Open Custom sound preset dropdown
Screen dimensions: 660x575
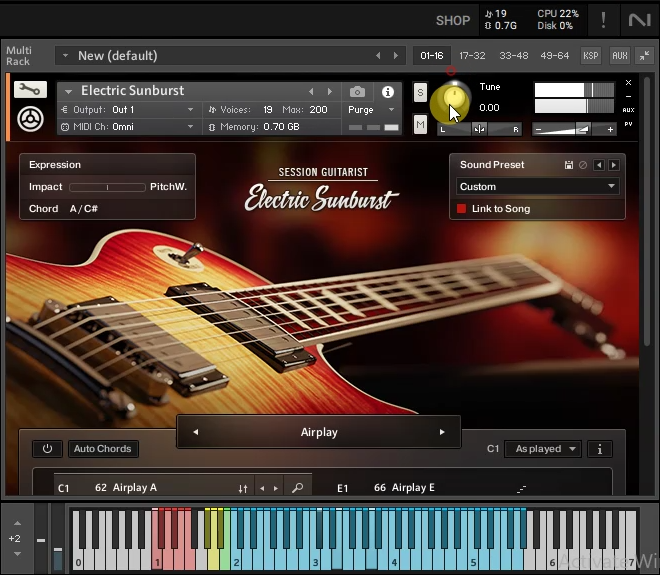(x=538, y=186)
